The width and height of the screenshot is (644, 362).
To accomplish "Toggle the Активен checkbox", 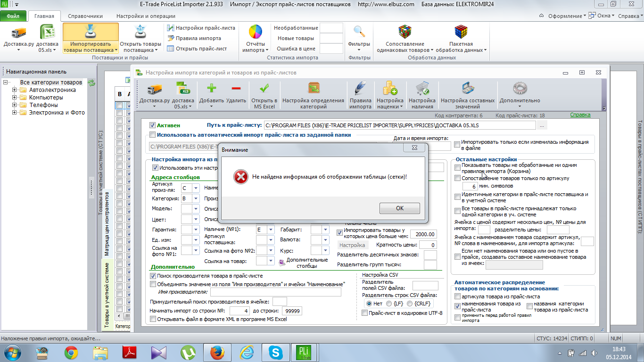I will click(x=152, y=125).
